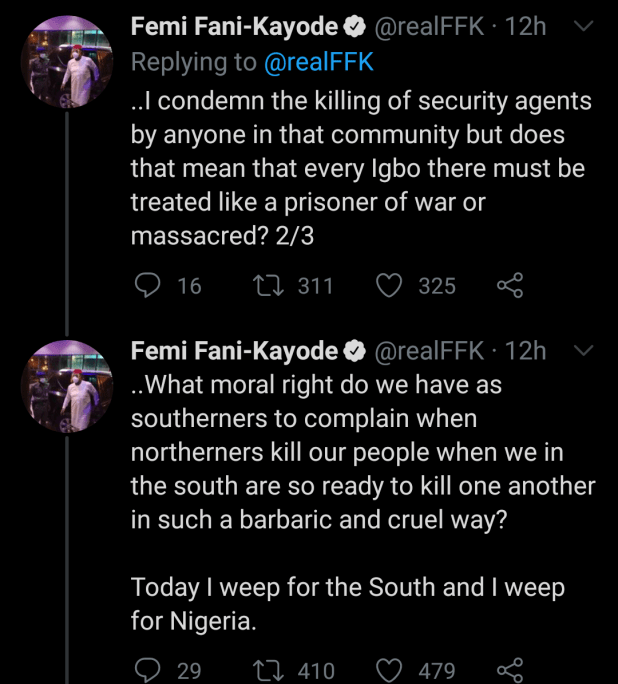Share the 'weep for Nigeria' tweet
Screen dimensions: 618x684
coord(509,669)
